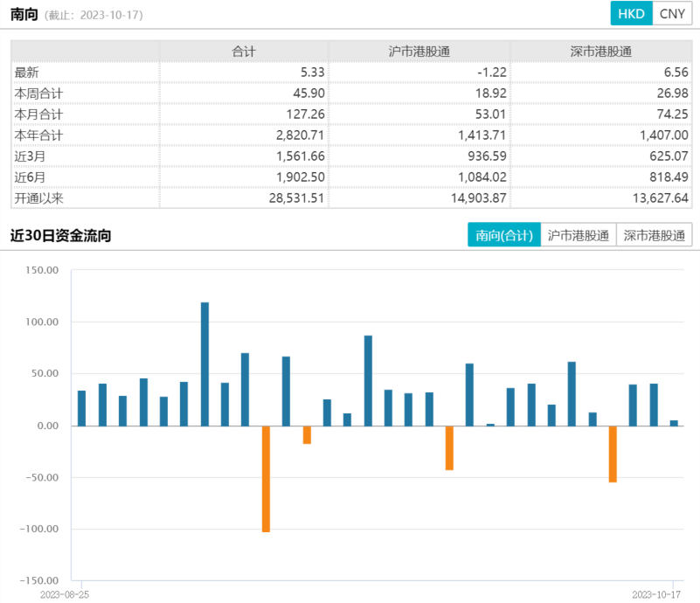
Task: Click the deepest orange outflow bar
Action: coord(266,478)
